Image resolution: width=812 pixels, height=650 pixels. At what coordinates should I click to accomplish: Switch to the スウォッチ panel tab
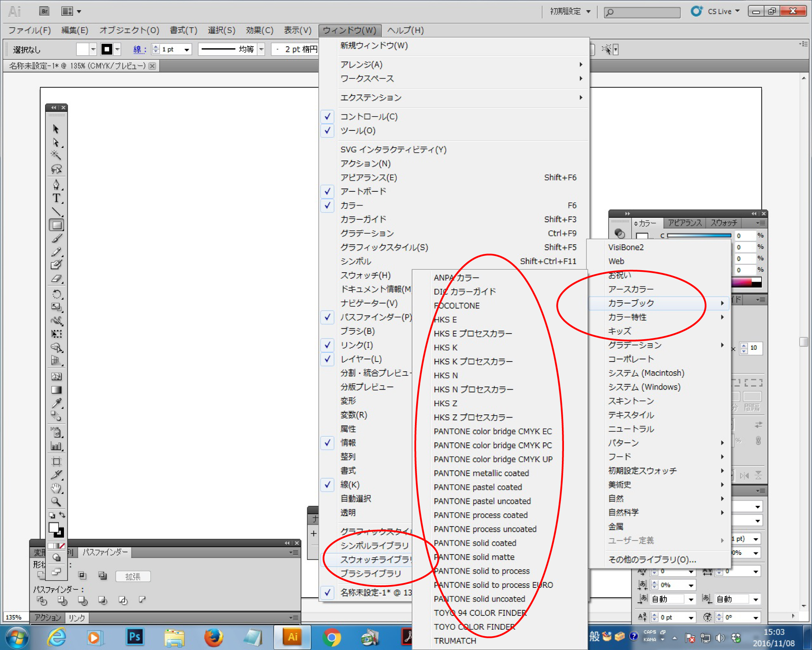point(723,223)
